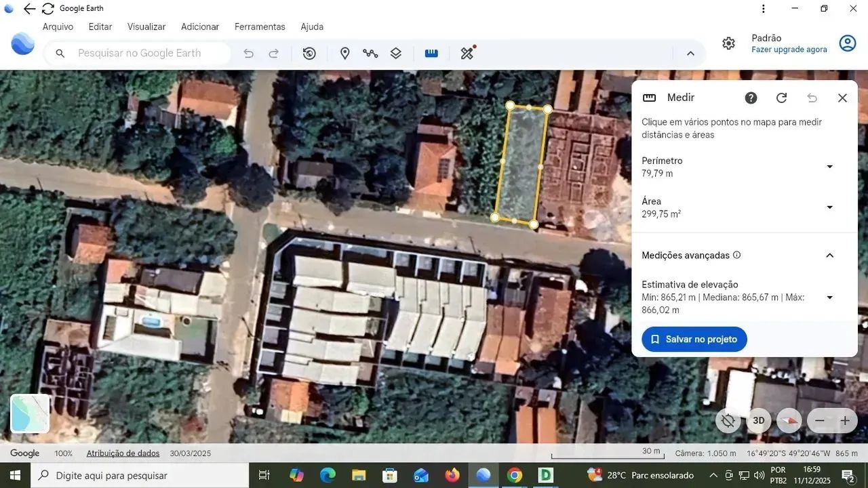Screen dimensions: 868x488
Task: Expand the Perímetro dropdown
Action: coord(829,167)
